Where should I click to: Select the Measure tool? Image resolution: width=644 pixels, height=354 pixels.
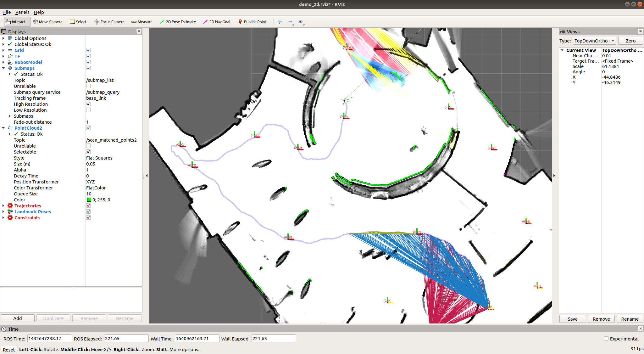point(142,22)
